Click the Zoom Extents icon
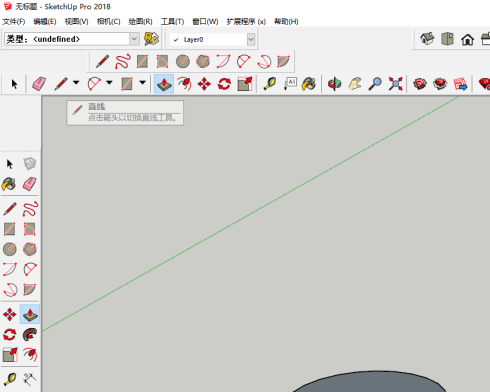This screenshot has height=392, width=490. [x=395, y=84]
